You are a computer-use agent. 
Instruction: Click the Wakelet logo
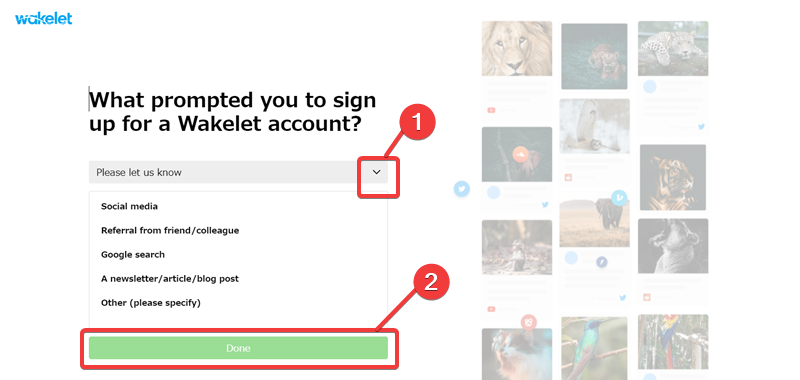pyautogui.click(x=43, y=19)
